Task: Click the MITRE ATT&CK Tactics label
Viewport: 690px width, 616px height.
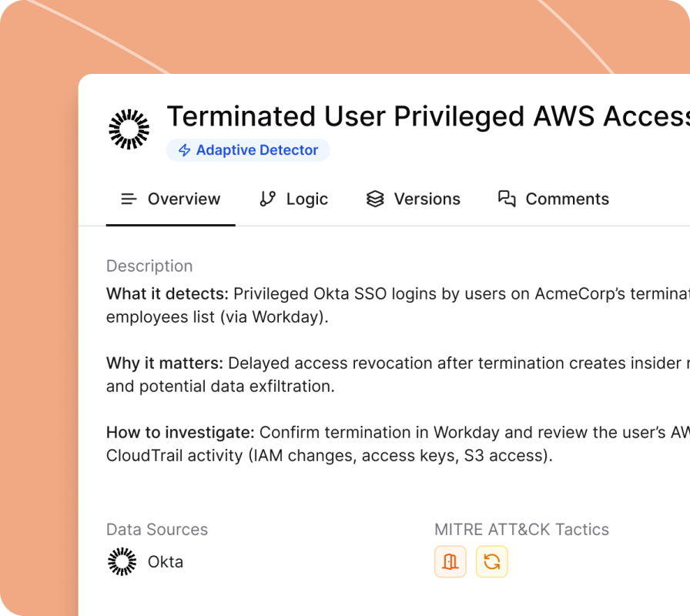Action: point(521,529)
